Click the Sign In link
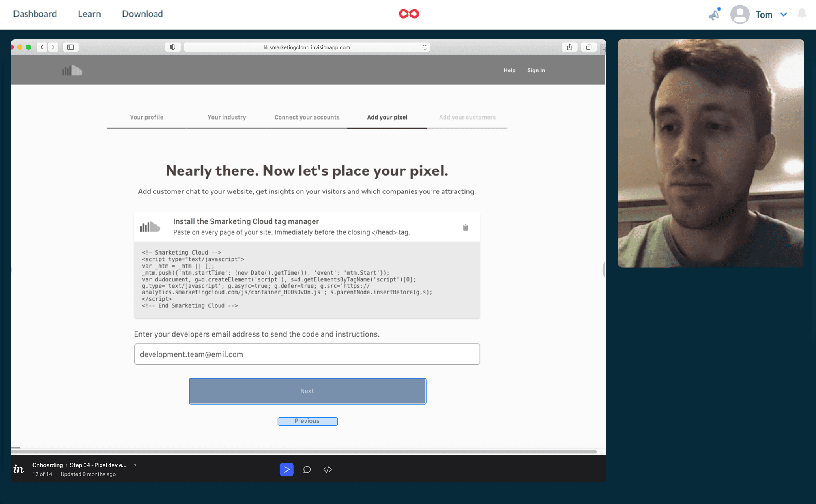The width and height of the screenshot is (816, 504). [536, 70]
